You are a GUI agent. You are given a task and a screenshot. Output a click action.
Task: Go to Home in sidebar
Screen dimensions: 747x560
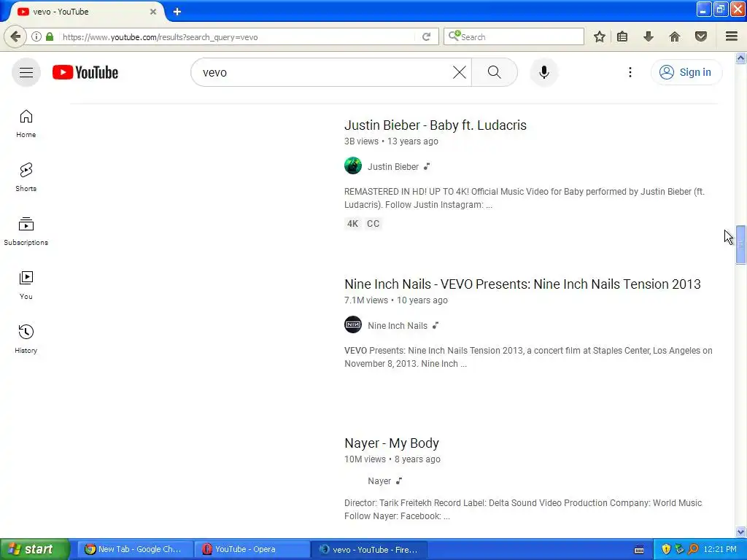tap(26, 124)
